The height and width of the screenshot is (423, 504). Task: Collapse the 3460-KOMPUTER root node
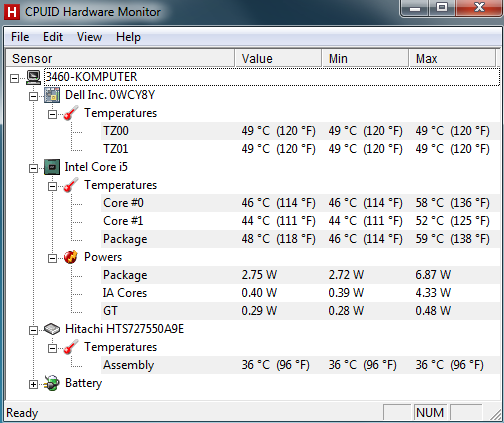14,78
